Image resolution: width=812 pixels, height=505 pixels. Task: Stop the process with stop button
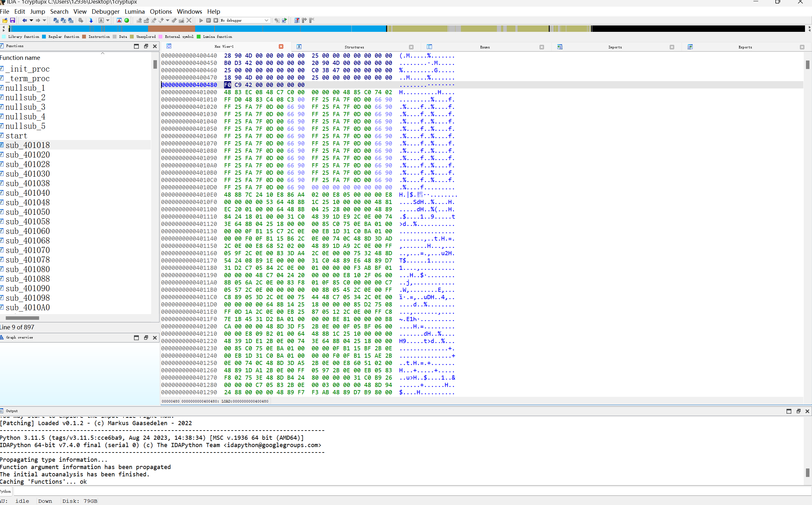pos(216,20)
